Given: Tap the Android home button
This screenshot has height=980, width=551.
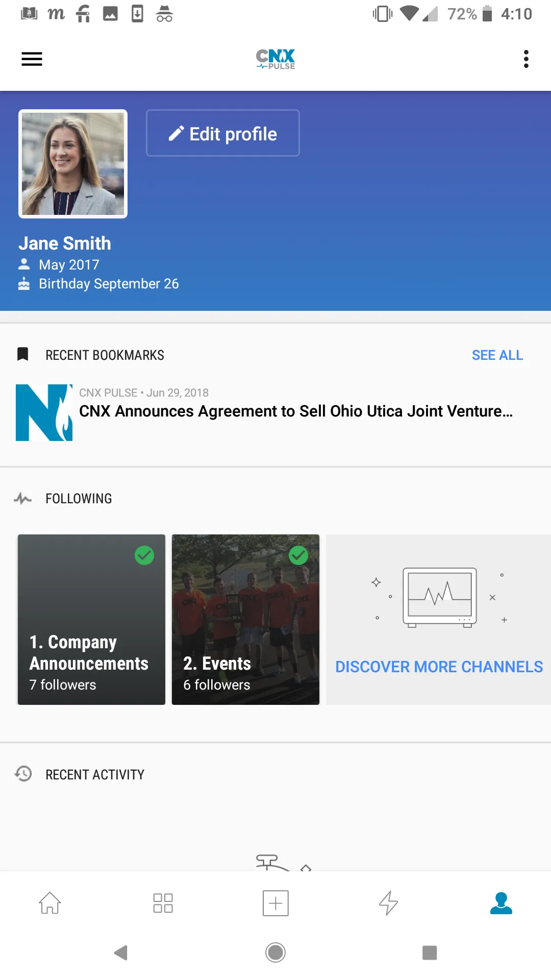Looking at the screenshot, I should point(275,952).
